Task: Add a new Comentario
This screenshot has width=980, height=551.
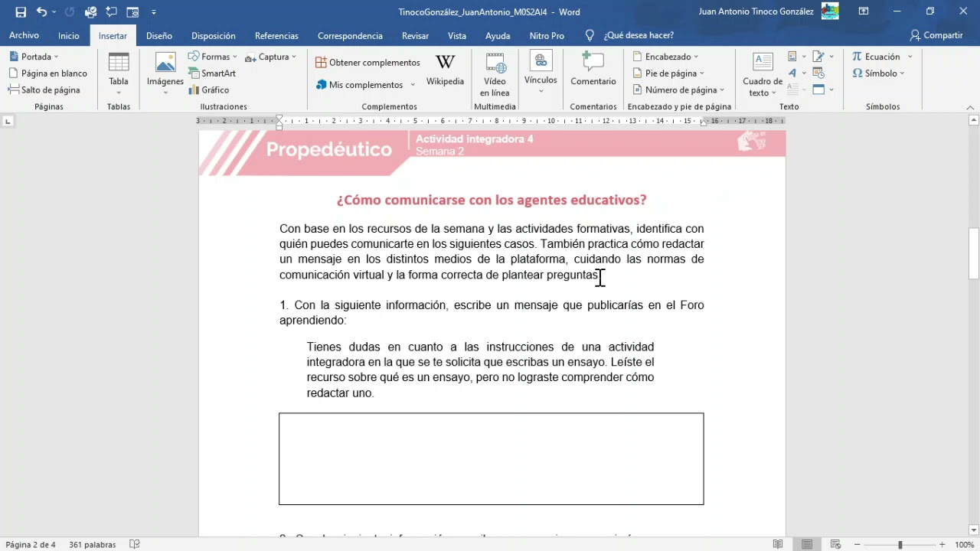Action: [593, 70]
